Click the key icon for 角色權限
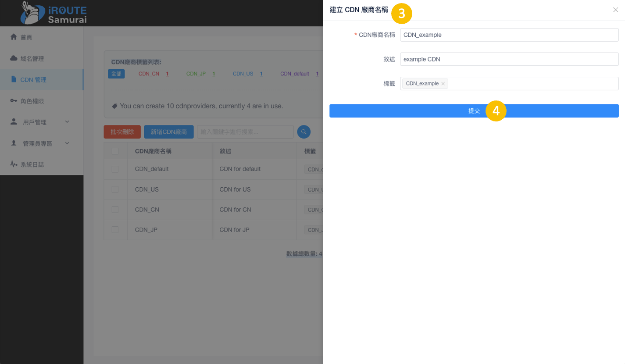This screenshot has height=364, width=625. [x=14, y=101]
